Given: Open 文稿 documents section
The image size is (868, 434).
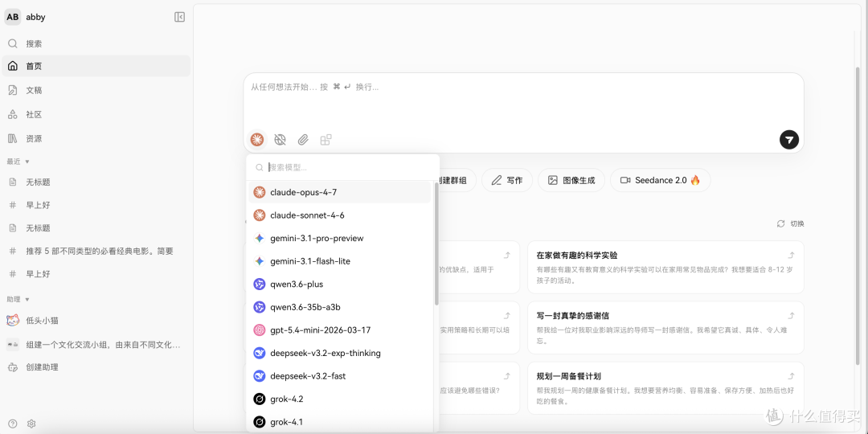Looking at the screenshot, I should click(x=96, y=90).
